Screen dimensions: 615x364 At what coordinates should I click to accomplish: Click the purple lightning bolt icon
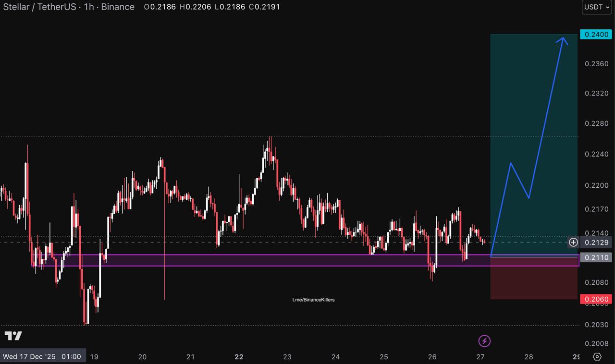[484, 341]
